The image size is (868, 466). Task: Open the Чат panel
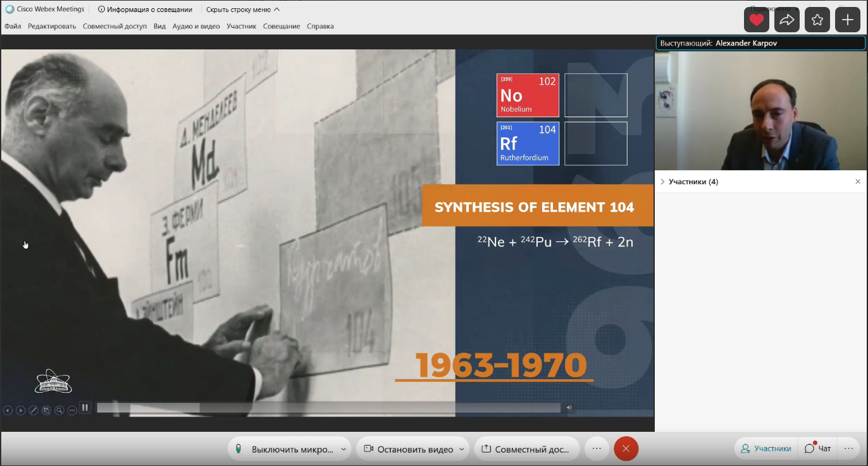tap(818, 449)
